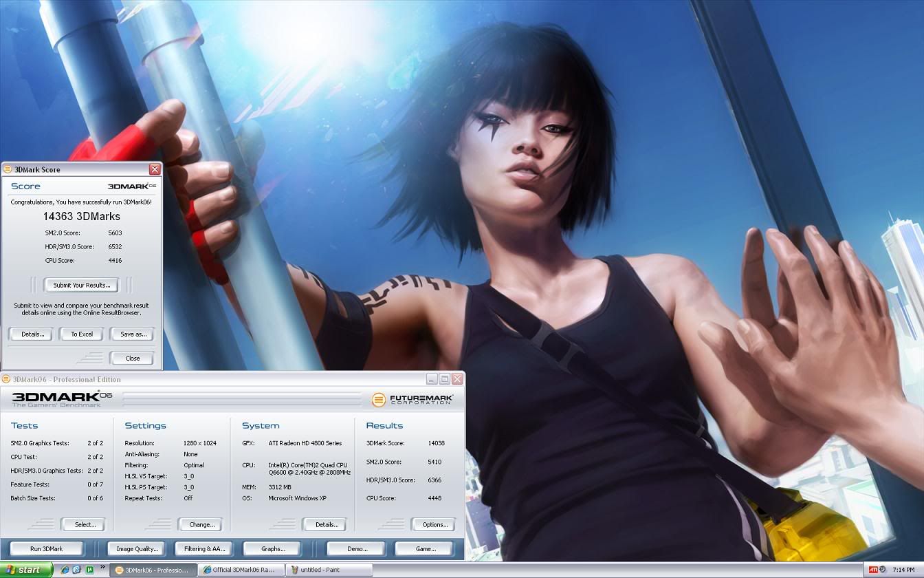This screenshot has width=924, height=578.
Task: Launch the Game... button
Action: [426, 548]
